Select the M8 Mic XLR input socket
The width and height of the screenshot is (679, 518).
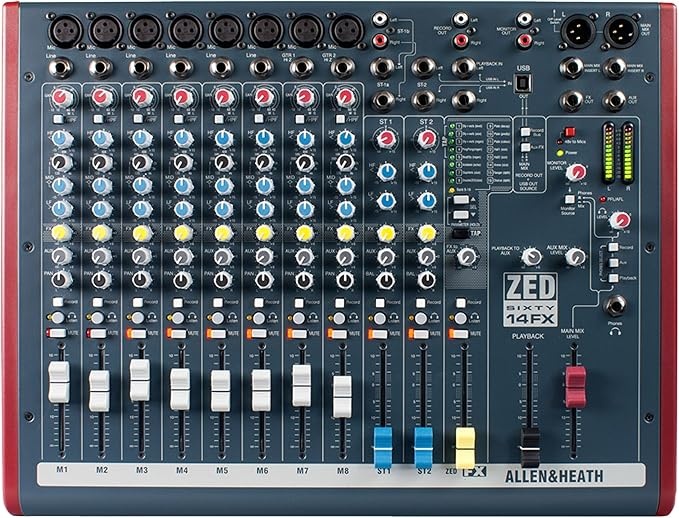click(346, 30)
